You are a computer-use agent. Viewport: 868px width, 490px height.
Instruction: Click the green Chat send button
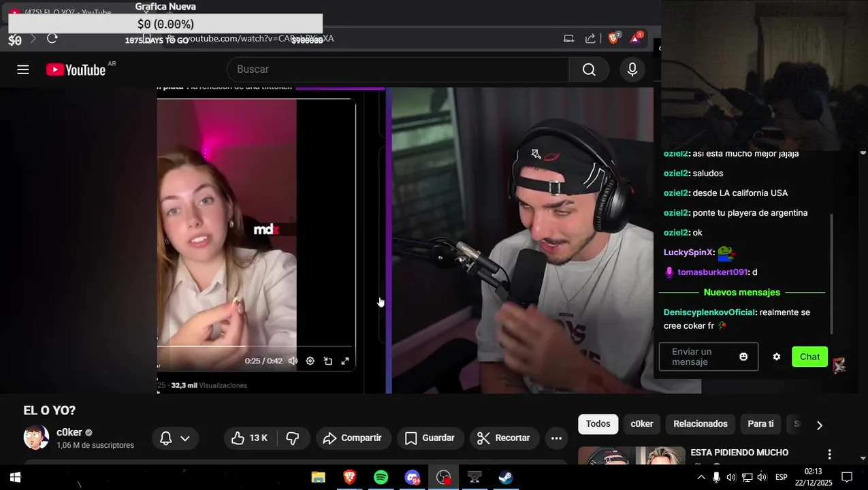point(809,357)
